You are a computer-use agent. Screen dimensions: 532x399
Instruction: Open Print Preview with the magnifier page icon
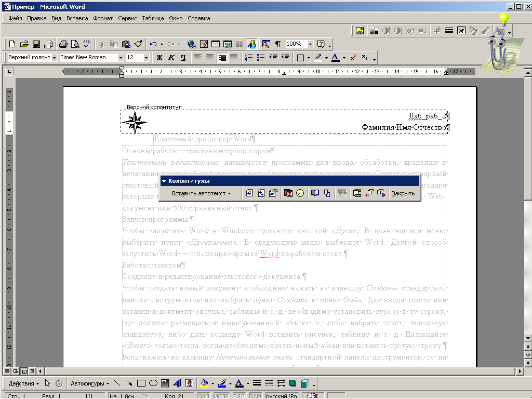click(x=75, y=44)
